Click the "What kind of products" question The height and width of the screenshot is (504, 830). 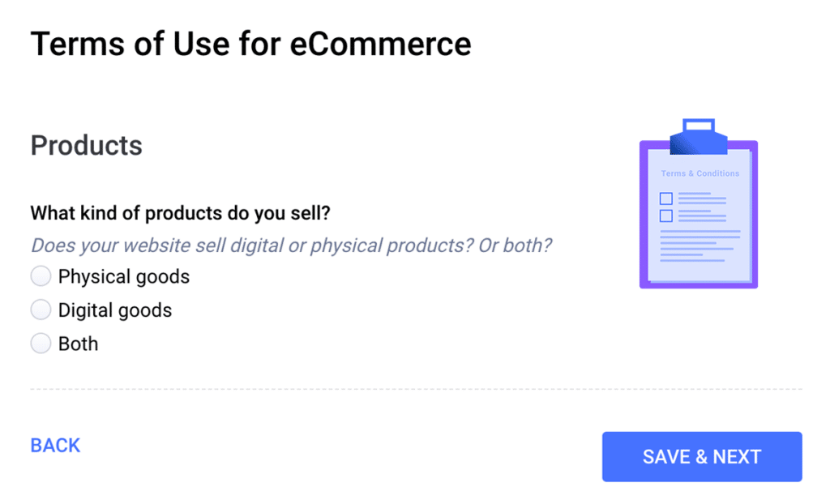(x=180, y=213)
